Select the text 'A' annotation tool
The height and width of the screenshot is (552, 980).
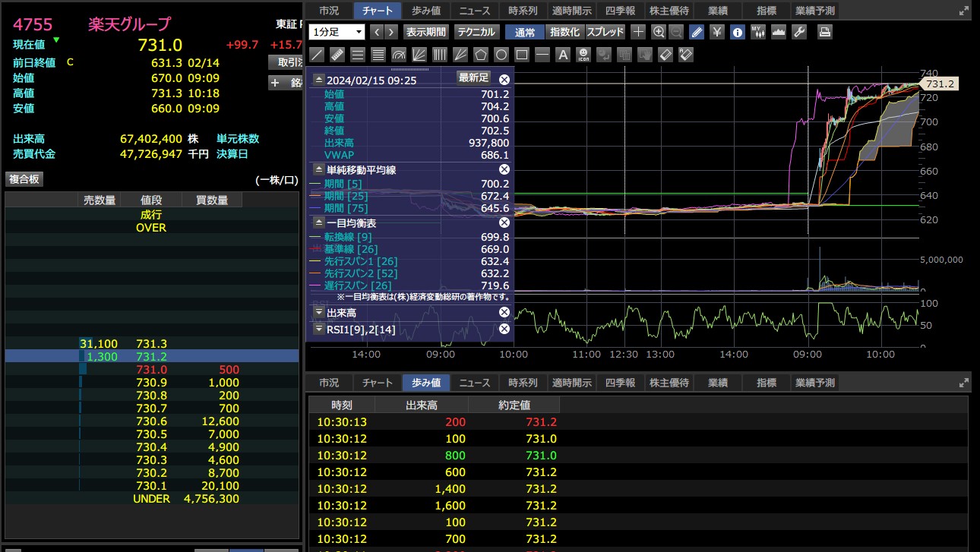click(563, 55)
